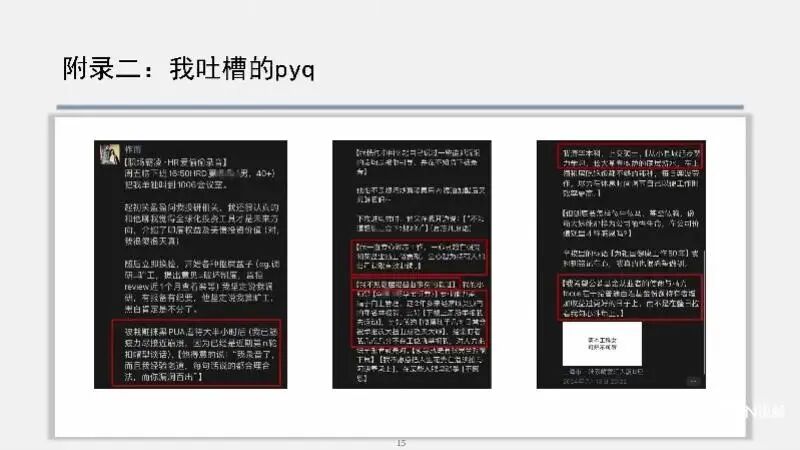Select the middle chat screenshot
800x450 pixels.
(412, 264)
